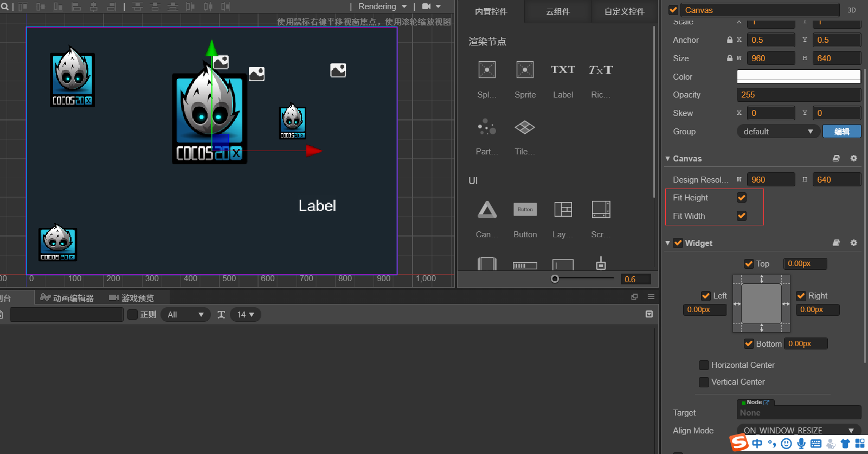Open the 游戏预览 tab

click(x=132, y=298)
